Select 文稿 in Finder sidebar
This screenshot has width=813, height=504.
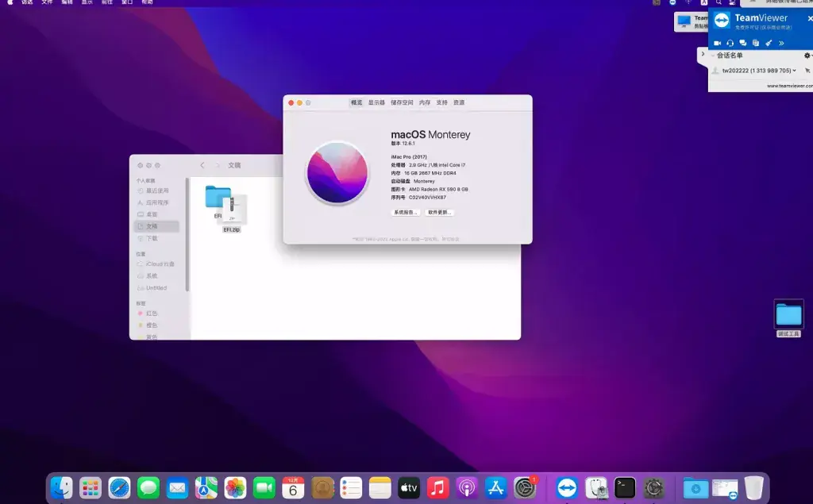(x=157, y=226)
